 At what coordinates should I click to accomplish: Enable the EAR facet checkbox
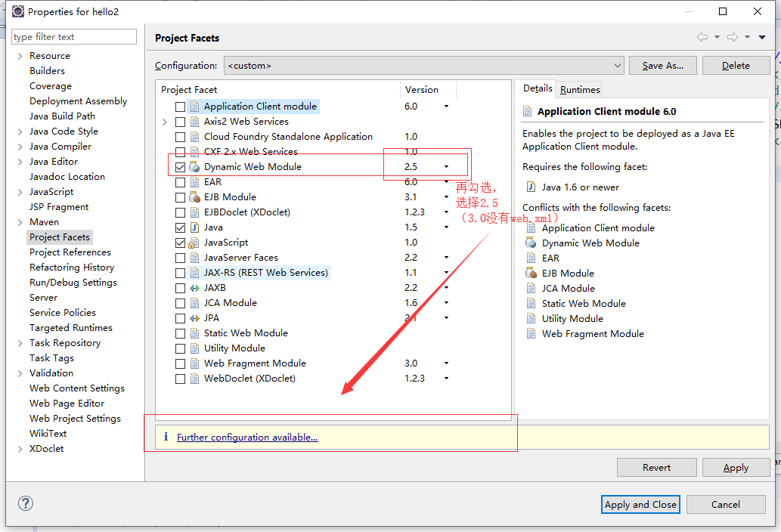point(180,182)
